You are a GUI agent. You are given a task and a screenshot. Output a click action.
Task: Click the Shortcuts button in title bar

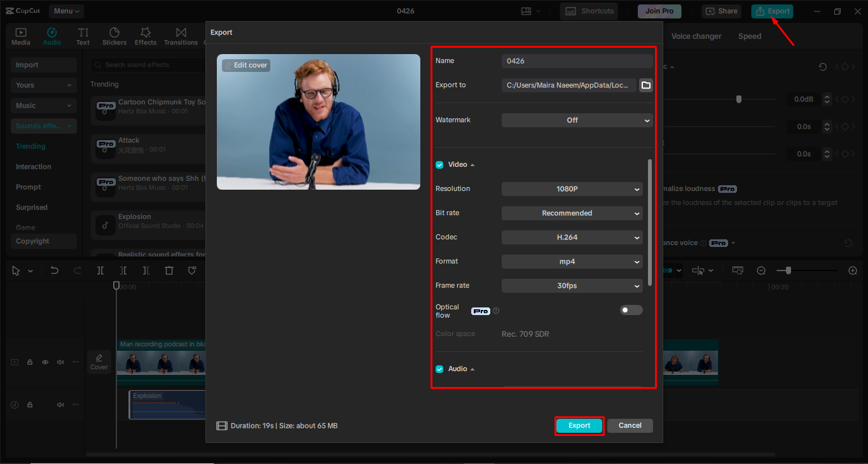tap(589, 11)
